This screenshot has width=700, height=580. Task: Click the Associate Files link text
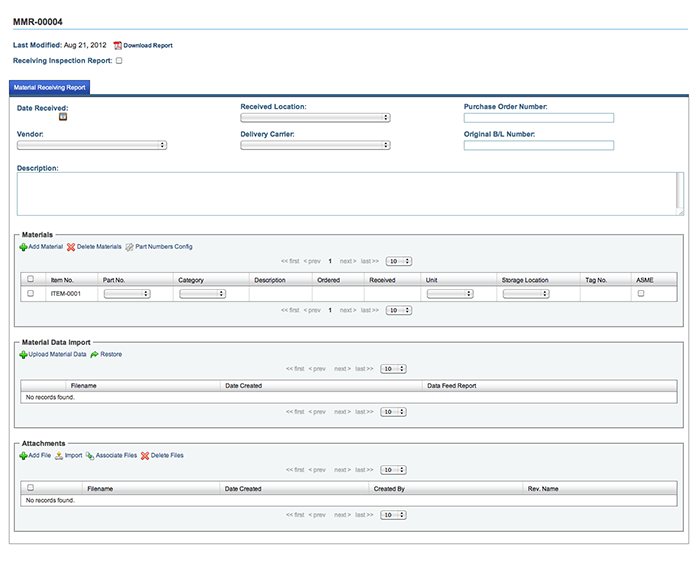(x=117, y=455)
